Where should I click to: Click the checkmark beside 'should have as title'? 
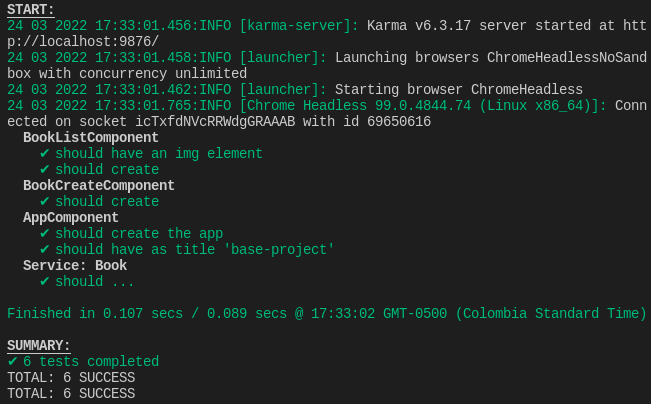(x=44, y=250)
